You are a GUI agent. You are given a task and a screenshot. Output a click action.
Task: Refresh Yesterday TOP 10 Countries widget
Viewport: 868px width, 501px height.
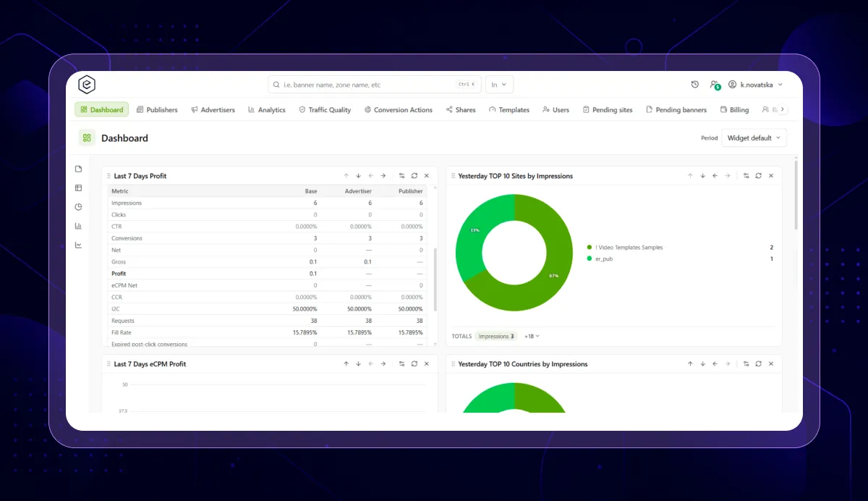pyautogui.click(x=759, y=364)
